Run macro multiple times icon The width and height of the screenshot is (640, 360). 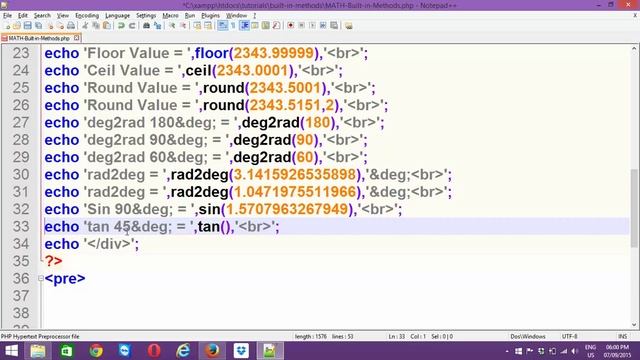tap(323, 26)
